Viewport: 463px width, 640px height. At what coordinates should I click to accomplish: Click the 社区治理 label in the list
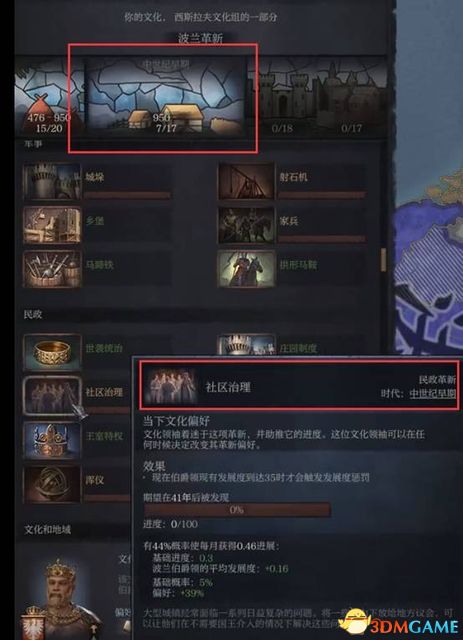click(104, 393)
